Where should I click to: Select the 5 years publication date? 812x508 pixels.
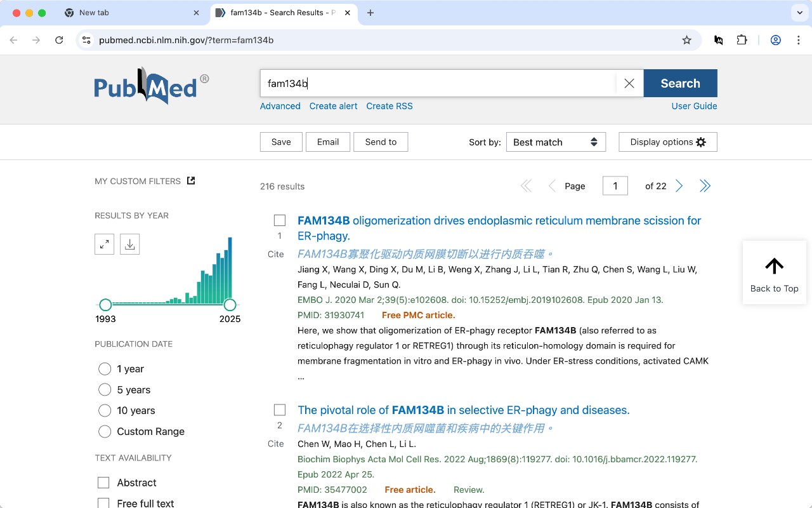(105, 390)
